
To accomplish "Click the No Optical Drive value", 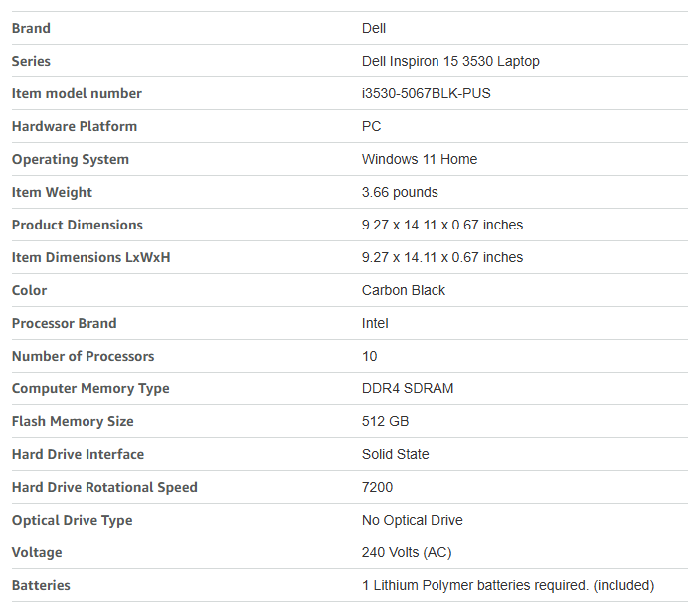I will pyautogui.click(x=412, y=520).
